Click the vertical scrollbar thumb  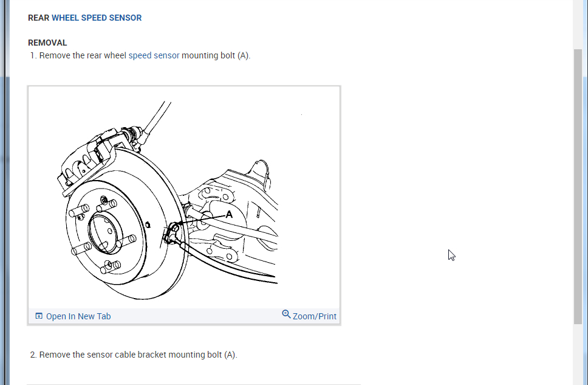point(578,182)
